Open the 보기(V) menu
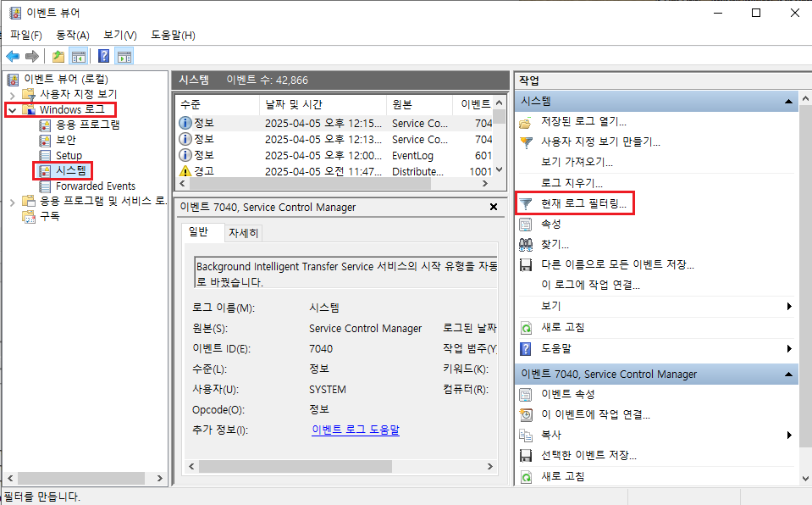 tap(119, 36)
